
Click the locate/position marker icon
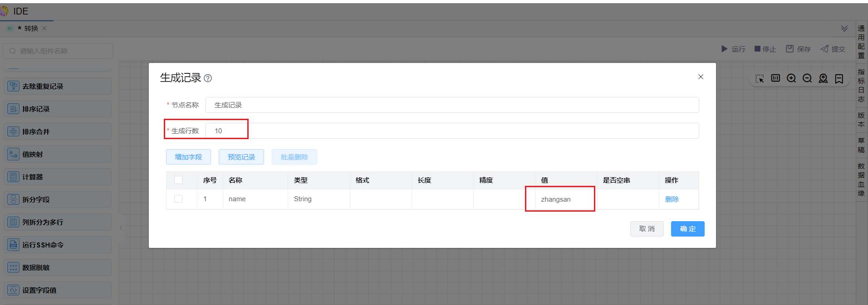tap(823, 78)
